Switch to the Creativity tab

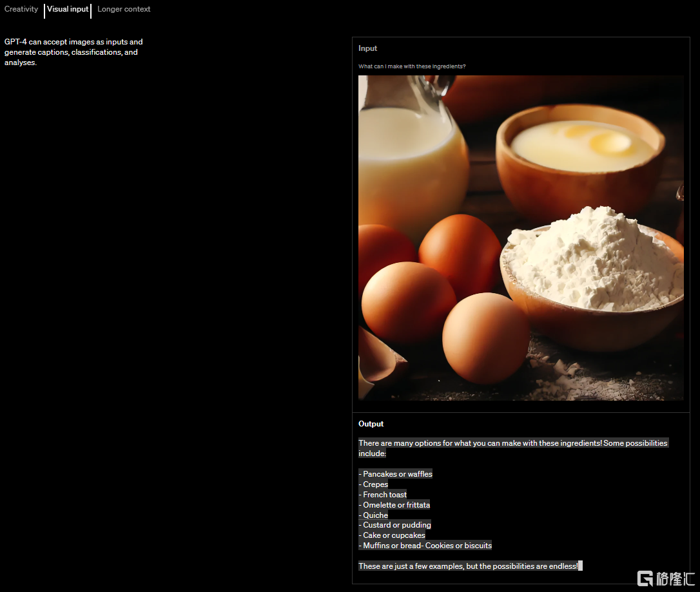coord(21,9)
